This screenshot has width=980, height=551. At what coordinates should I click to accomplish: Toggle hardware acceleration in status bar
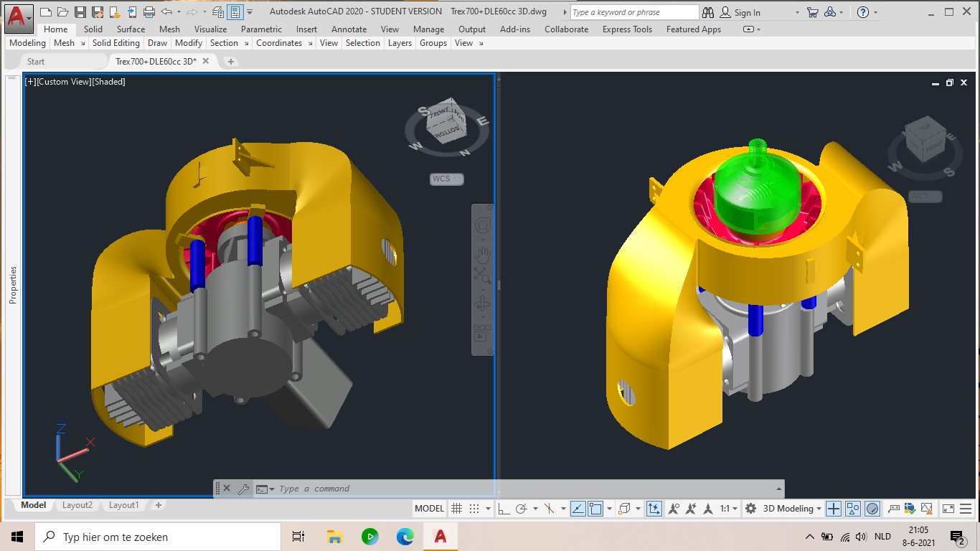pyautogui.click(x=872, y=509)
